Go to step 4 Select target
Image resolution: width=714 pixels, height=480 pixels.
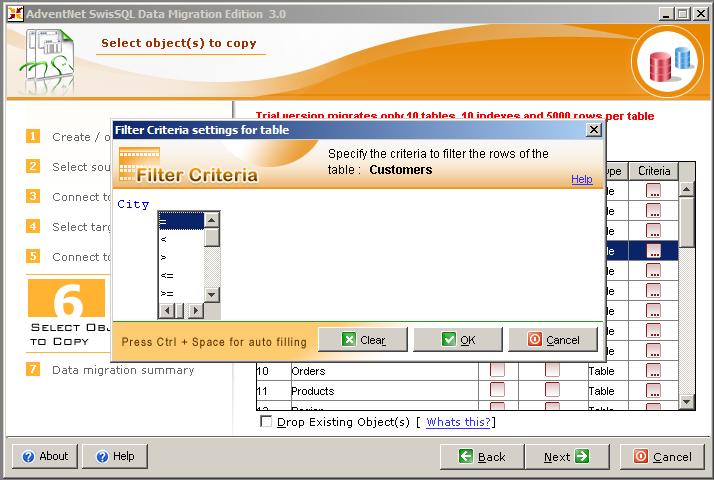coord(68,227)
